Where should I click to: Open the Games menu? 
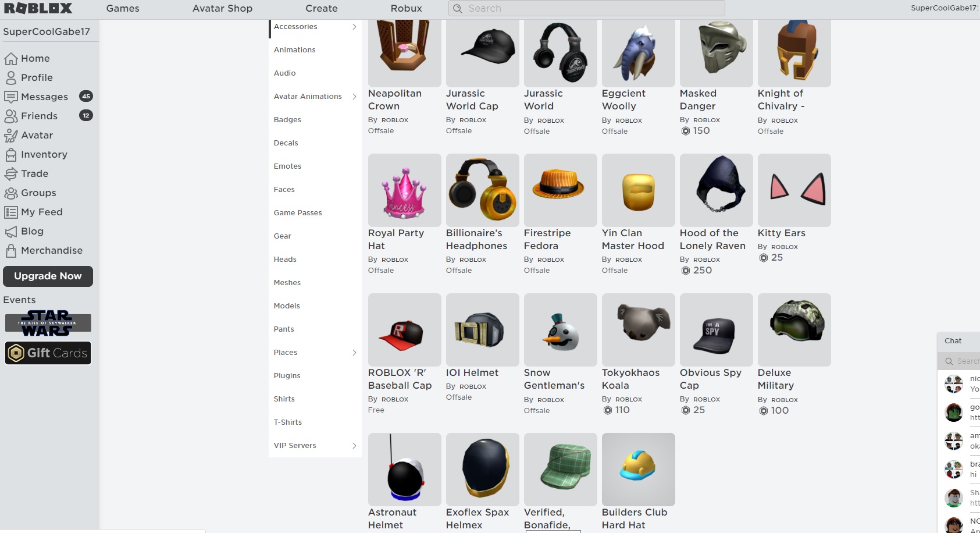coord(123,9)
